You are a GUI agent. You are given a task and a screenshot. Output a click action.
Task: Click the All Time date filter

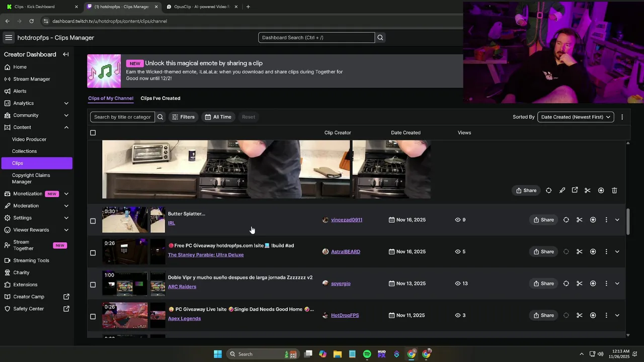pyautogui.click(x=218, y=117)
